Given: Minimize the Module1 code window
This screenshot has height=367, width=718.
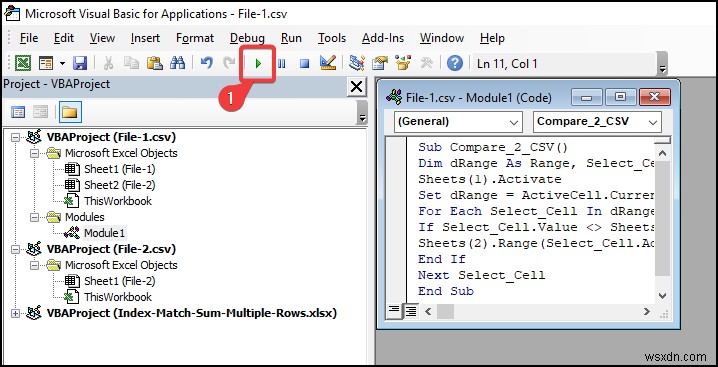Looking at the screenshot, I should [x=587, y=98].
